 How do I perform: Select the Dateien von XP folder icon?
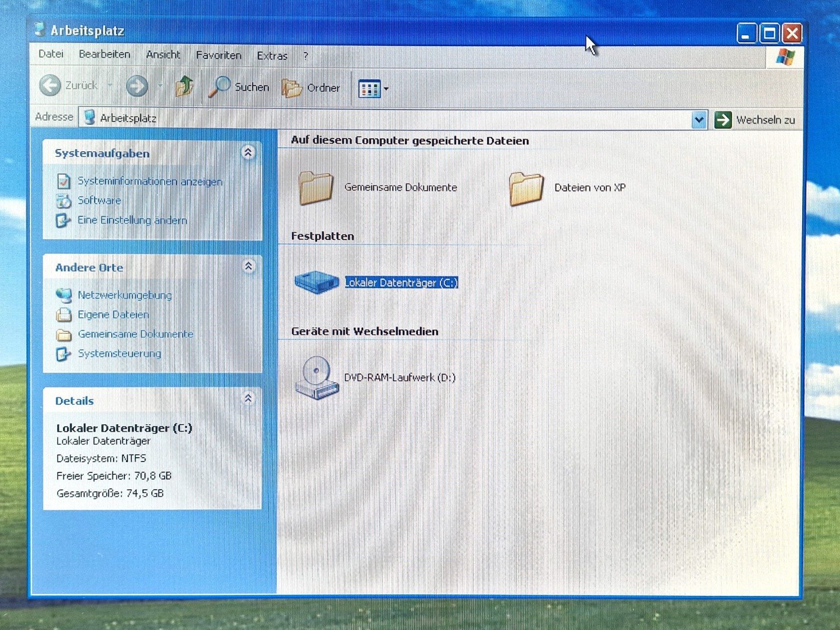[x=526, y=188]
